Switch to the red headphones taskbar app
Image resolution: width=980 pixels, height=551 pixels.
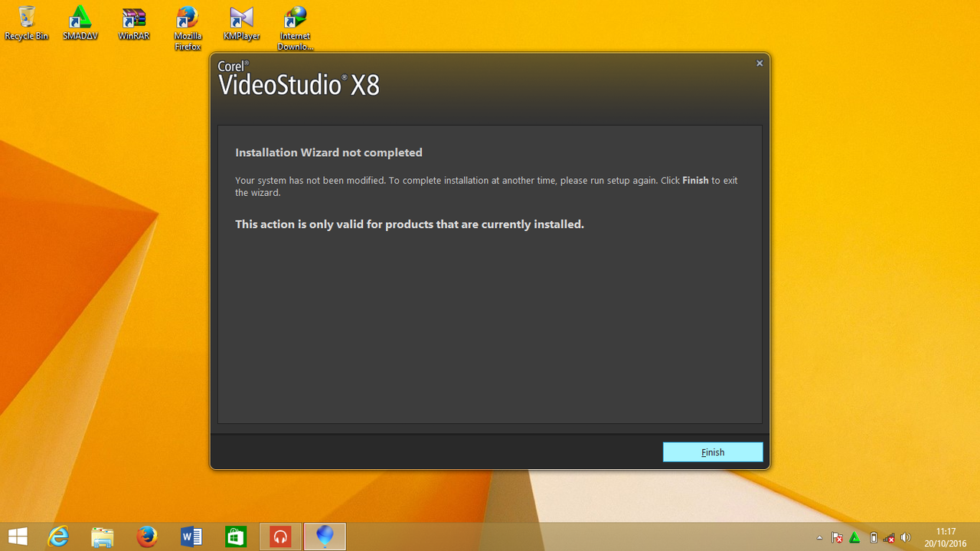coord(280,536)
